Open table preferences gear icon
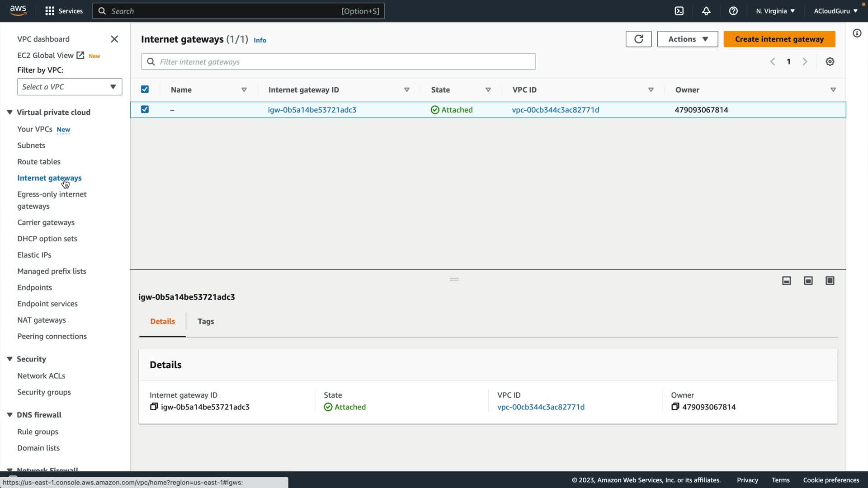This screenshot has width=868, height=488. coord(830,61)
